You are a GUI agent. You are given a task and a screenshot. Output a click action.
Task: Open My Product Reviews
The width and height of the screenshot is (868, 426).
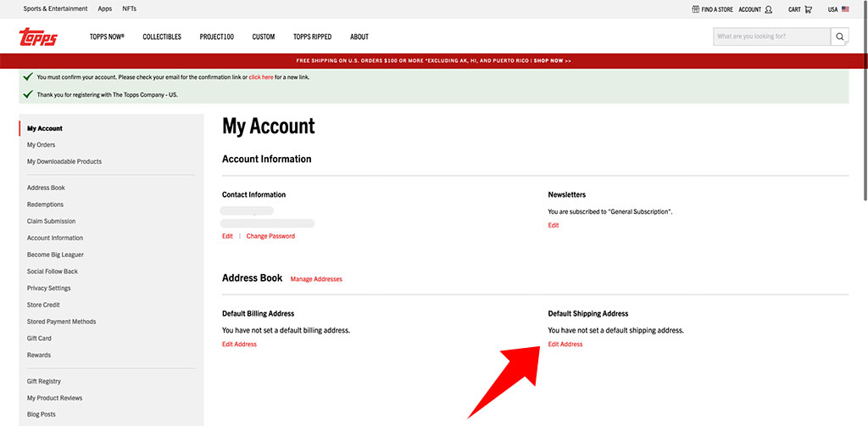[55, 398]
